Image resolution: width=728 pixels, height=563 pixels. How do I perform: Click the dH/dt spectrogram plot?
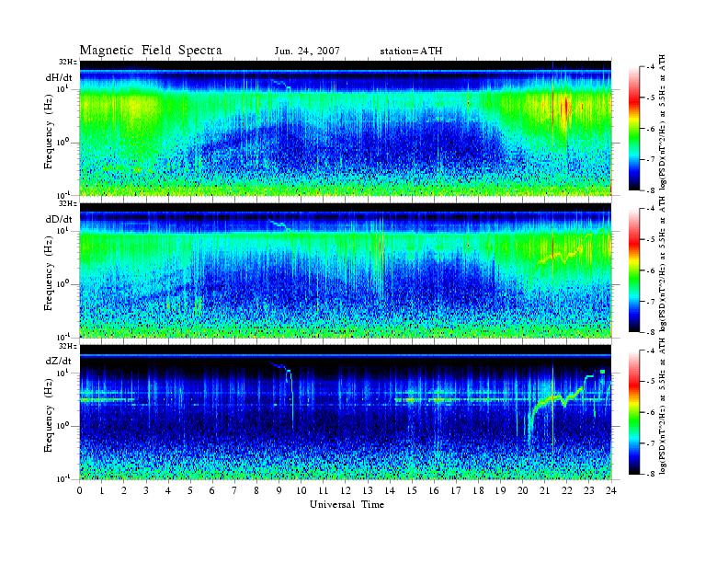tap(346, 128)
